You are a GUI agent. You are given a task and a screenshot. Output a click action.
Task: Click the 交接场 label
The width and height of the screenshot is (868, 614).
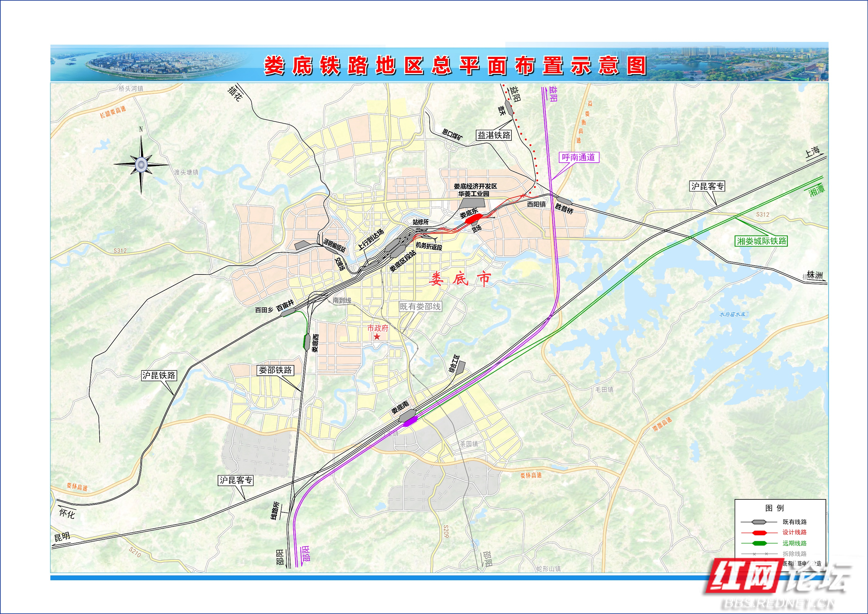(340, 264)
